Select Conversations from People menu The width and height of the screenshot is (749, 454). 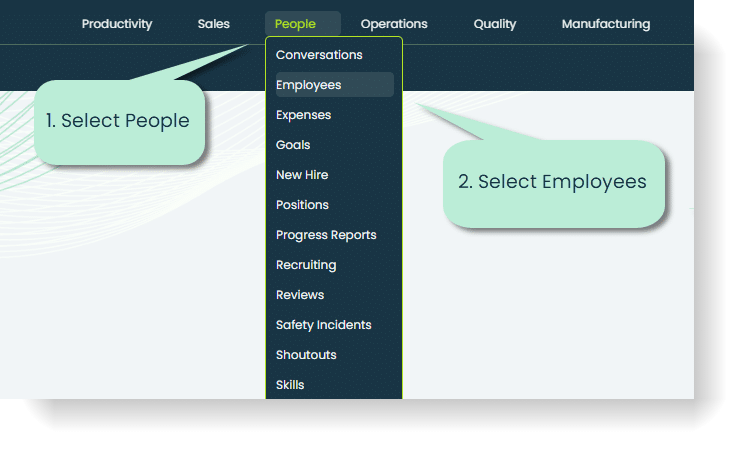[x=319, y=55]
